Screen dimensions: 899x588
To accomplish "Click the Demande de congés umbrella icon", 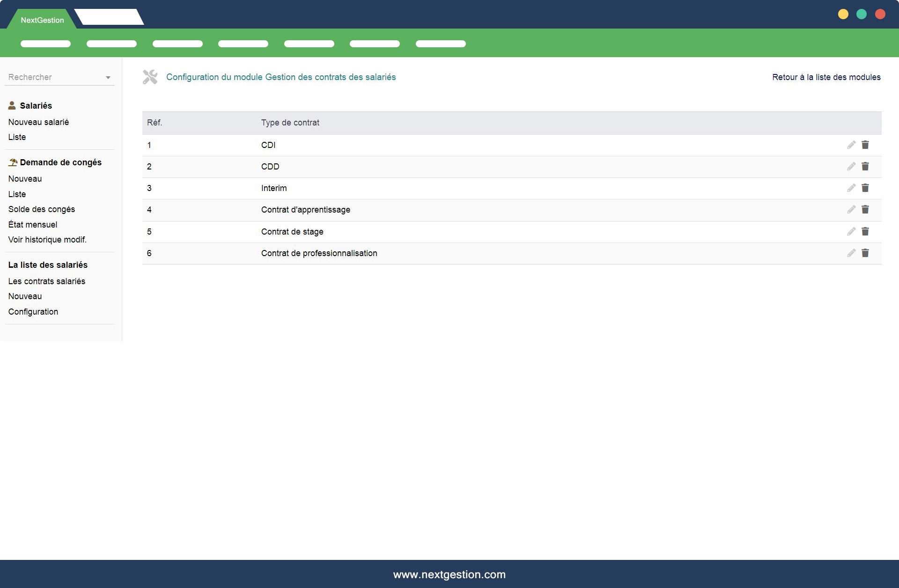I will coord(13,162).
